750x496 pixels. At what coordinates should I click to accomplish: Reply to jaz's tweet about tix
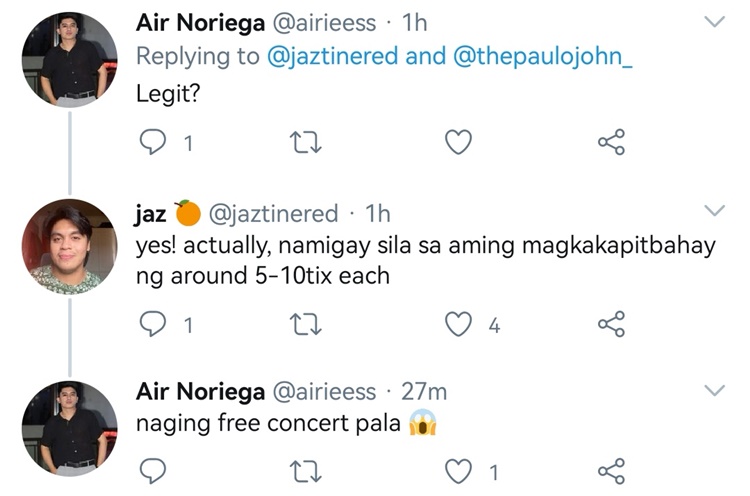tap(151, 324)
